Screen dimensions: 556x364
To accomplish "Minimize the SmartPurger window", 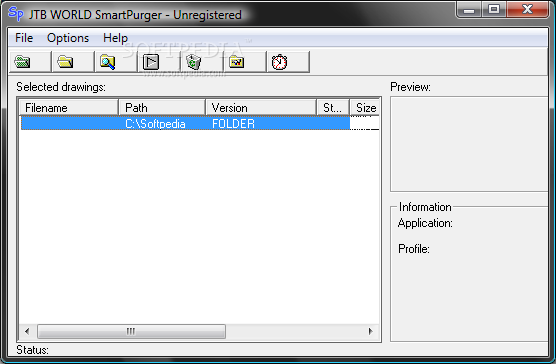I will pyautogui.click(x=469, y=10).
